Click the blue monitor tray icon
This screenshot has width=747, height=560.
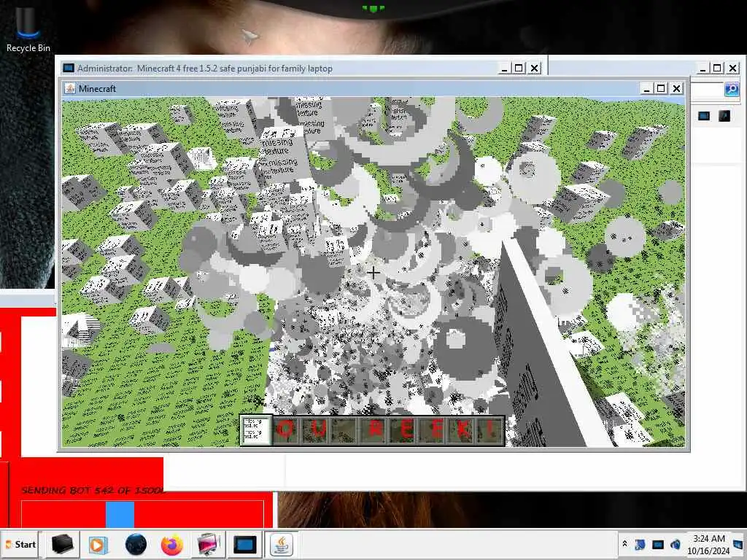tap(658, 544)
